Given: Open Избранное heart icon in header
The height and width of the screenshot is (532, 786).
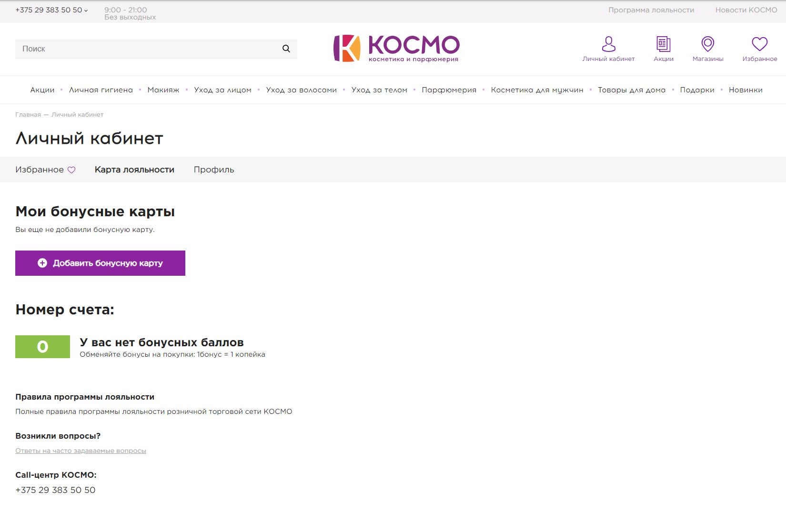Looking at the screenshot, I should tap(759, 44).
